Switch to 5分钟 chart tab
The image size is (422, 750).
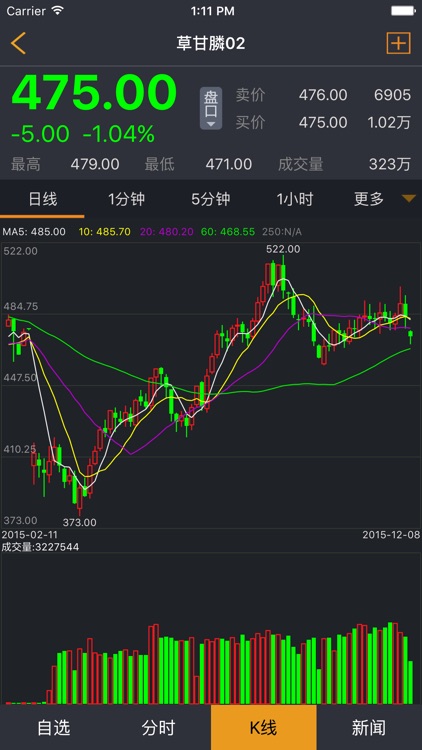pos(211,199)
